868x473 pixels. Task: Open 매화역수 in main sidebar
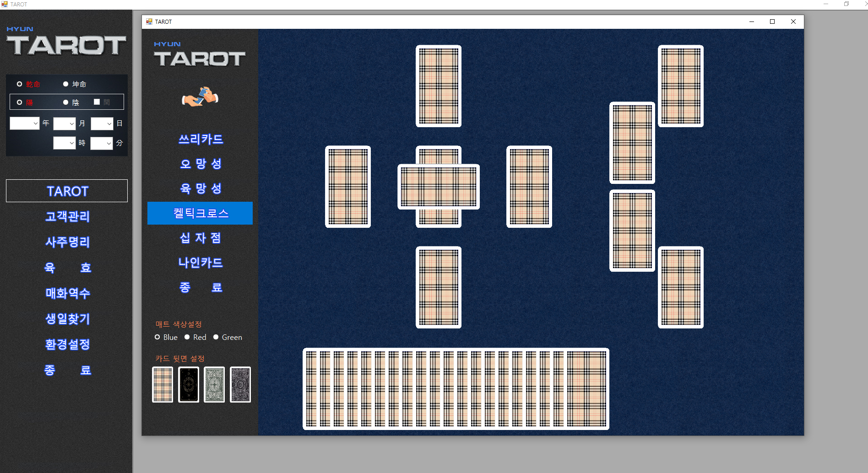(67, 293)
